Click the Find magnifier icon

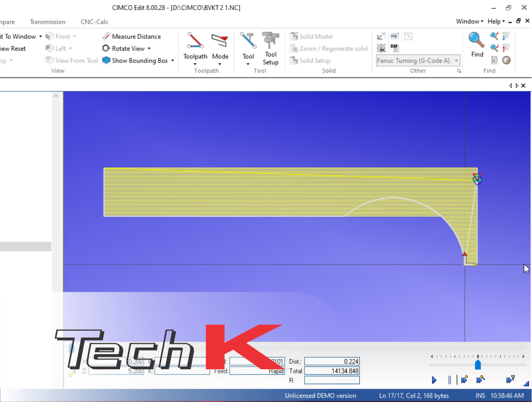pyautogui.click(x=476, y=44)
